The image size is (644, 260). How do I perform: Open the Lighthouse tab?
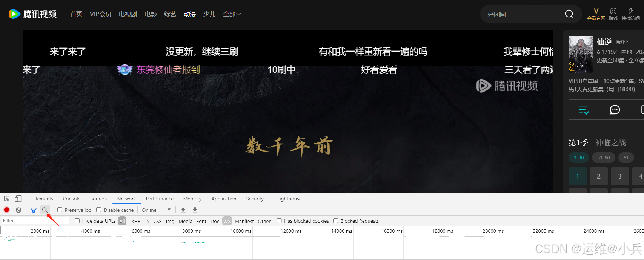tap(289, 199)
